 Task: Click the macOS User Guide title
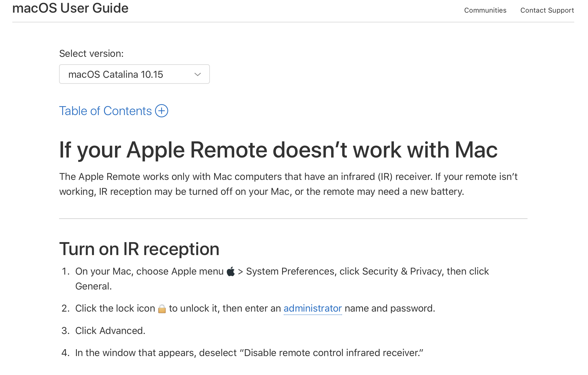point(70,8)
